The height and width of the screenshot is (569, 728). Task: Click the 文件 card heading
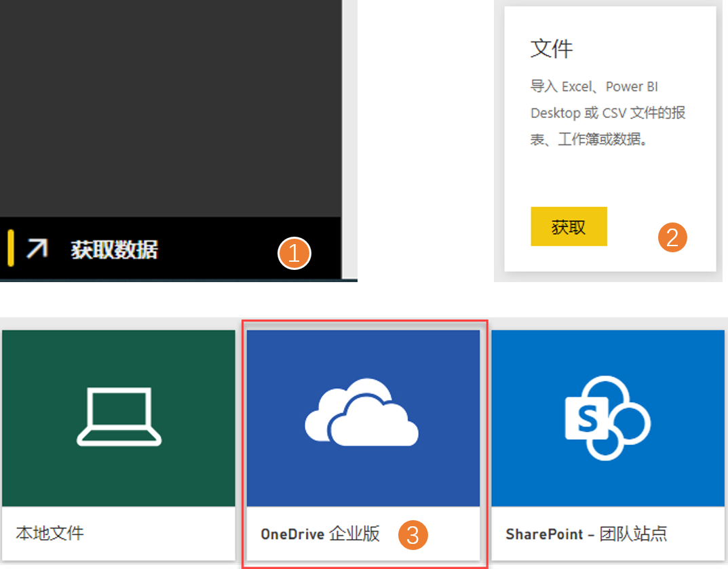(x=552, y=49)
